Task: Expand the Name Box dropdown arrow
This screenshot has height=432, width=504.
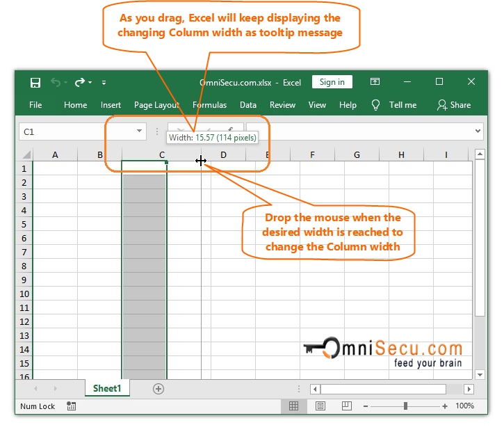Action: (139, 131)
